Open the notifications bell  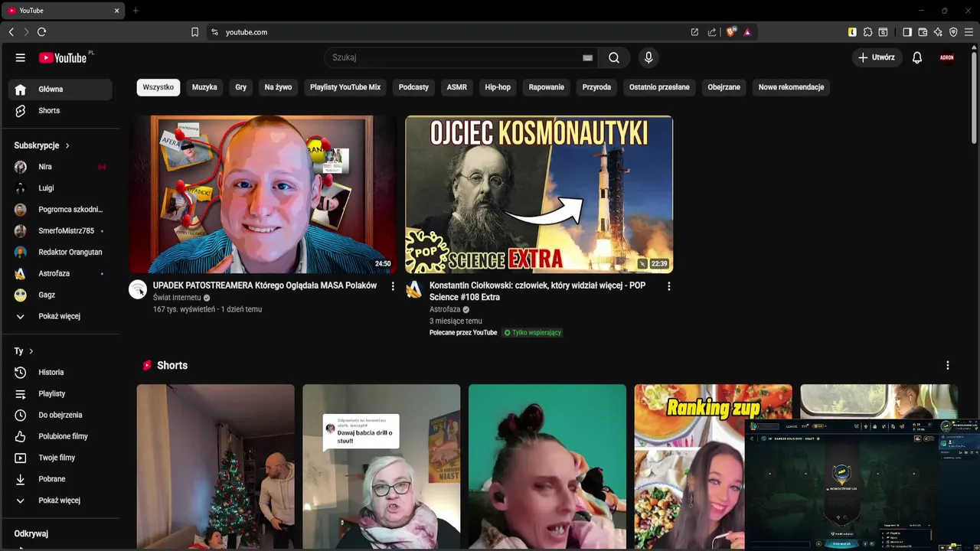(x=917, y=57)
